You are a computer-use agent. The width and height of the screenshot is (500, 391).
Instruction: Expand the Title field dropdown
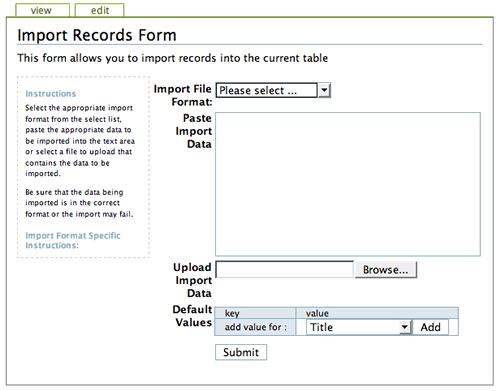tap(359, 327)
